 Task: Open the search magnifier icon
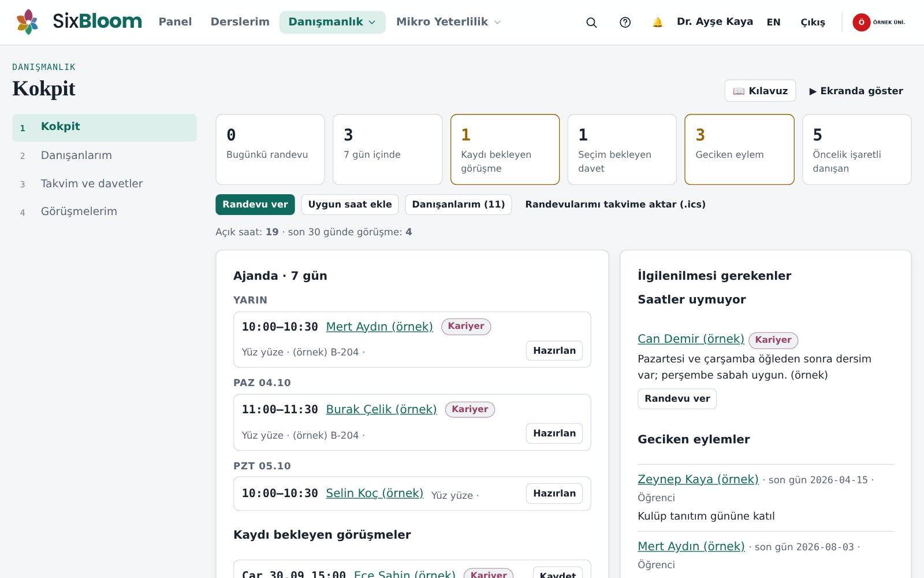coord(591,22)
